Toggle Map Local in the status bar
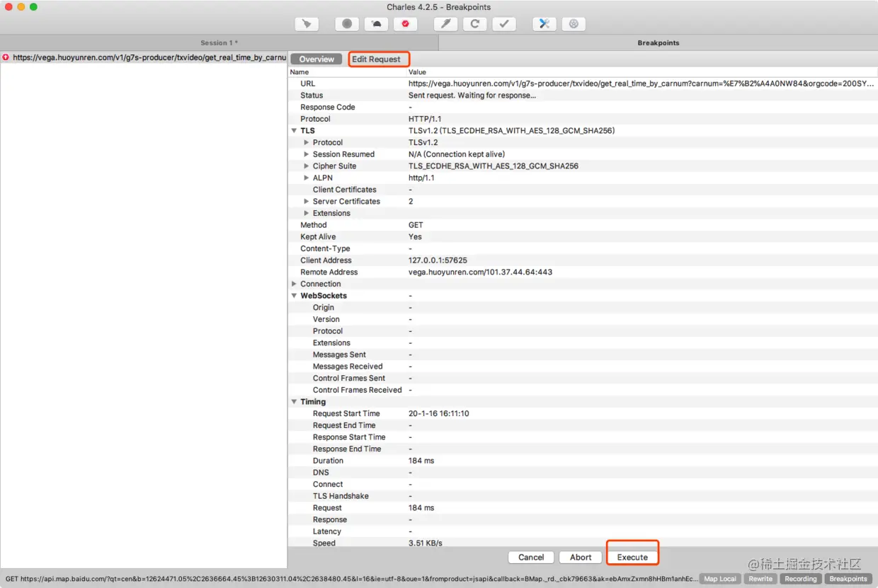This screenshot has width=878, height=588. click(x=720, y=579)
